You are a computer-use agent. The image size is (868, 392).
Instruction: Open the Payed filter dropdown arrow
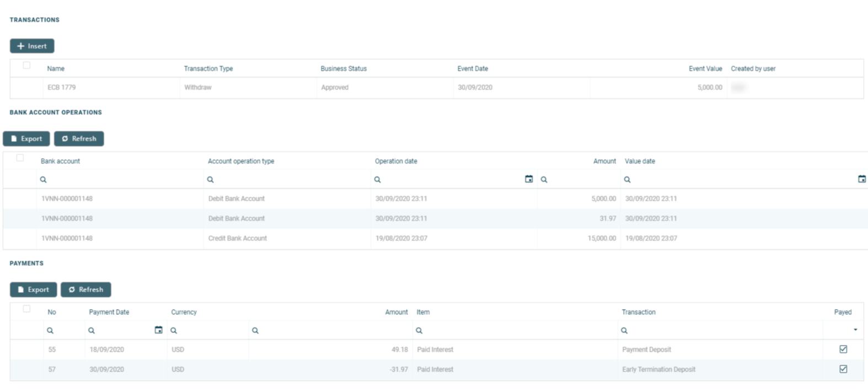tap(855, 330)
